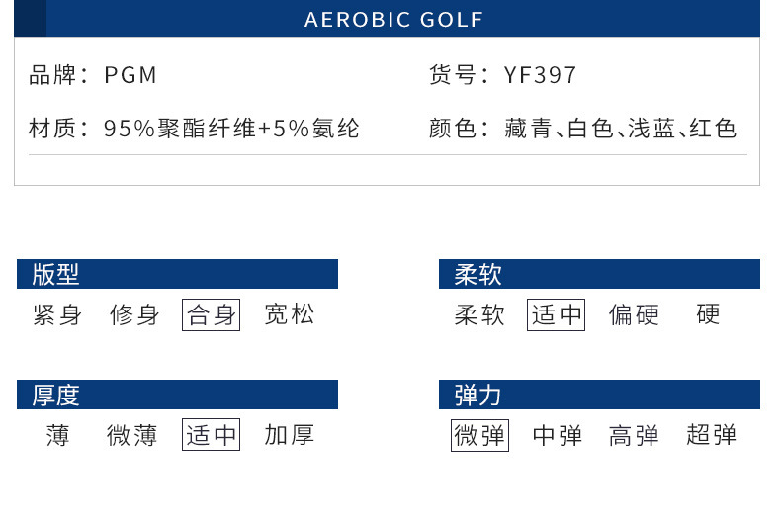Image resolution: width=781 pixels, height=532 pixels.
Task: Select the 超弹 elasticity option
Action: pos(712,435)
